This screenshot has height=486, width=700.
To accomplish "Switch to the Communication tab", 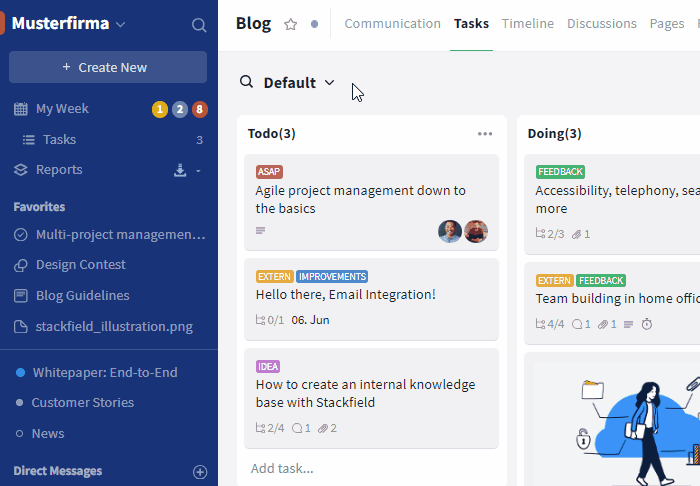I will pos(392,24).
